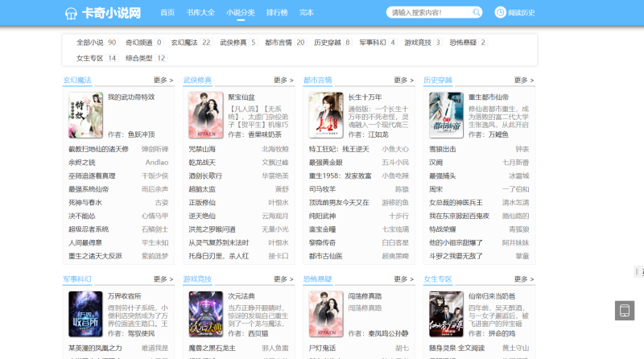This screenshot has width=644, height=359.
Task: Open reading history clock icon
Action: pyautogui.click(x=500, y=12)
